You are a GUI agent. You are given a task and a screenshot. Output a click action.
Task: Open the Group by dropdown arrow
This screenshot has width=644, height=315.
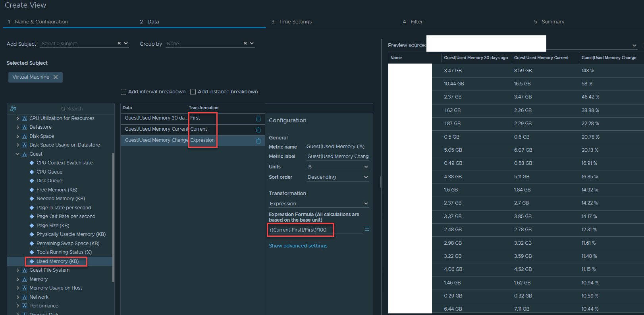click(252, 43)
